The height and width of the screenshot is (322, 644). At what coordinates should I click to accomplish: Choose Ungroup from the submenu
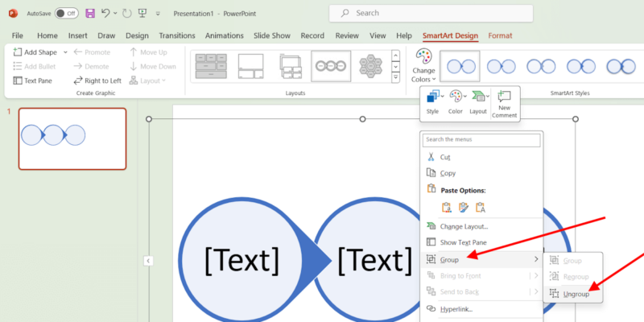click(575, 294)
